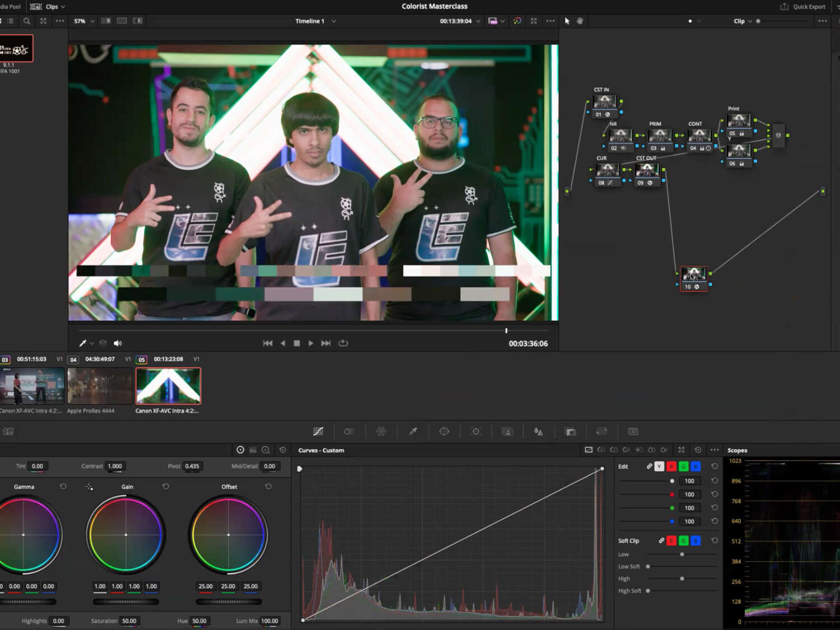Open the viewer zoom 57% dropdown
This screenshot has height=630, width=840.
point(84,21)
